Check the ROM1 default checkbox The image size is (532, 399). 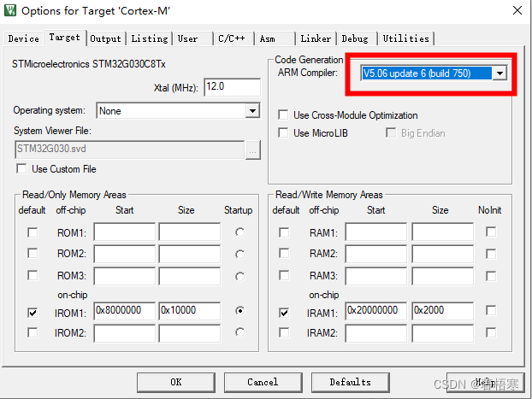[33, 232]
